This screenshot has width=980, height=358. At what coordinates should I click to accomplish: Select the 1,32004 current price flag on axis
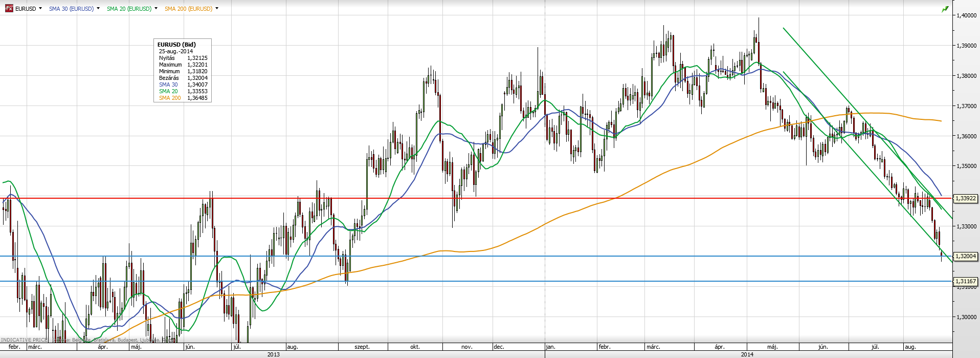(966, 256)
